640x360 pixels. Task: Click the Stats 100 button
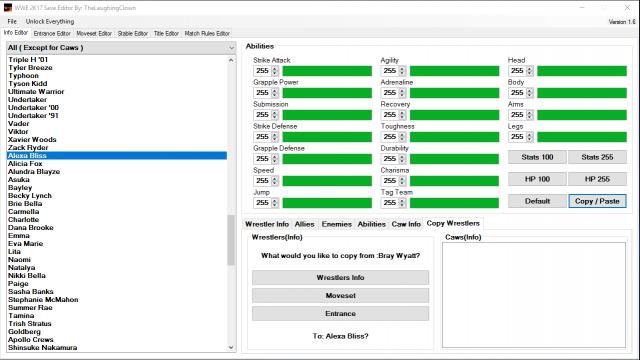[537, 157]
